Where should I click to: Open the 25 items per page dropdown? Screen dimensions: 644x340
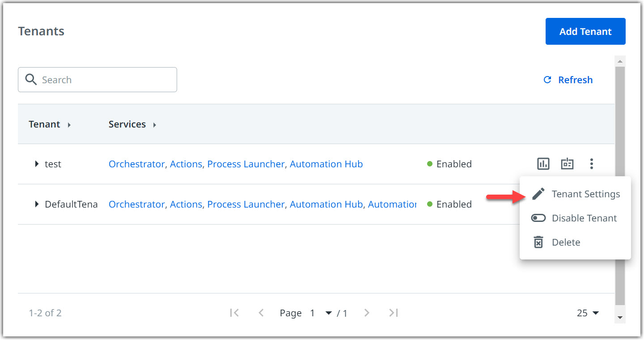[588, 313]
